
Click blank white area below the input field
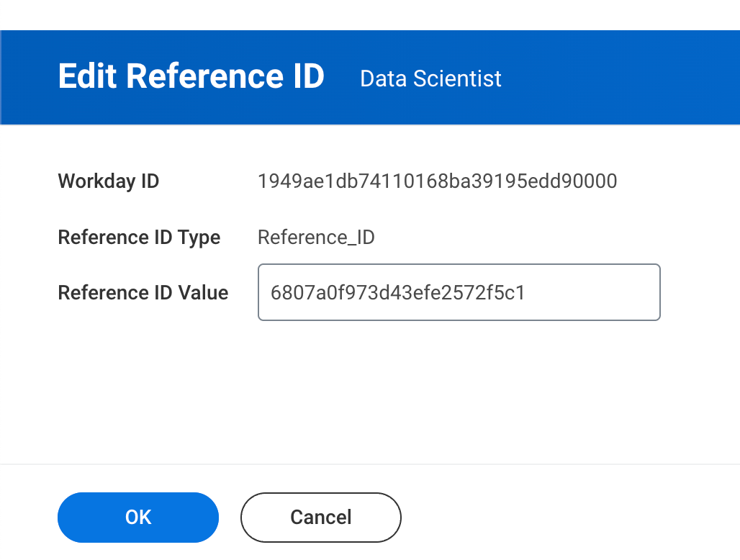432,389
